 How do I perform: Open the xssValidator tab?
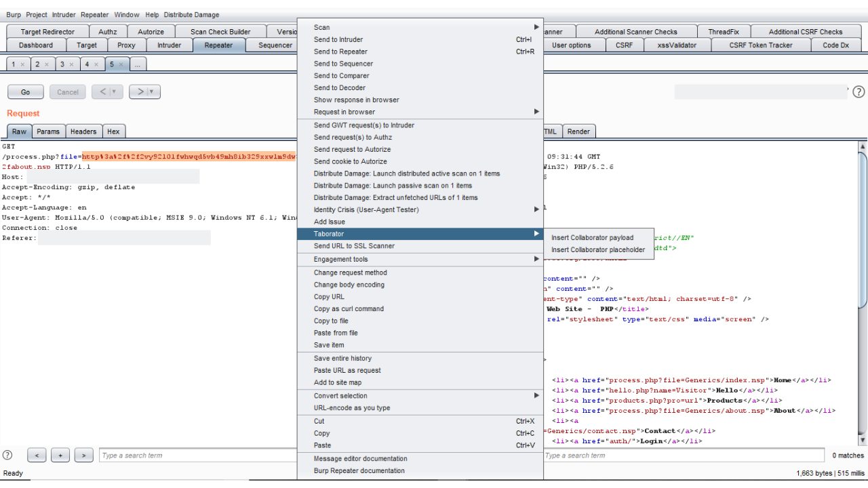(x=677, y=45)
